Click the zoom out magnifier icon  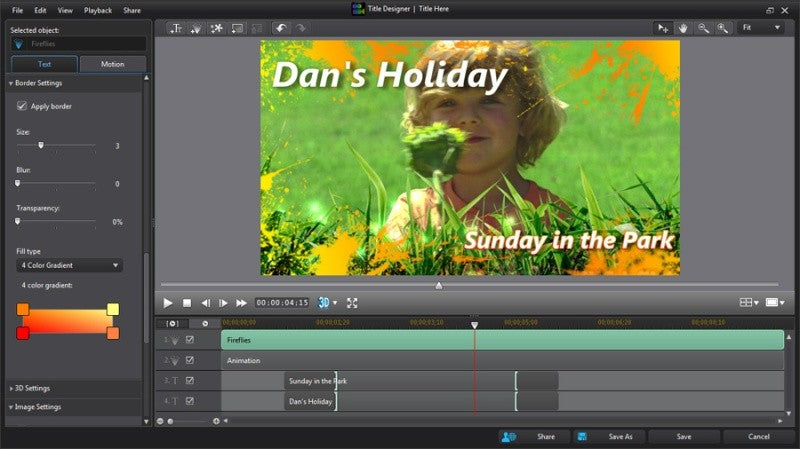703,28
